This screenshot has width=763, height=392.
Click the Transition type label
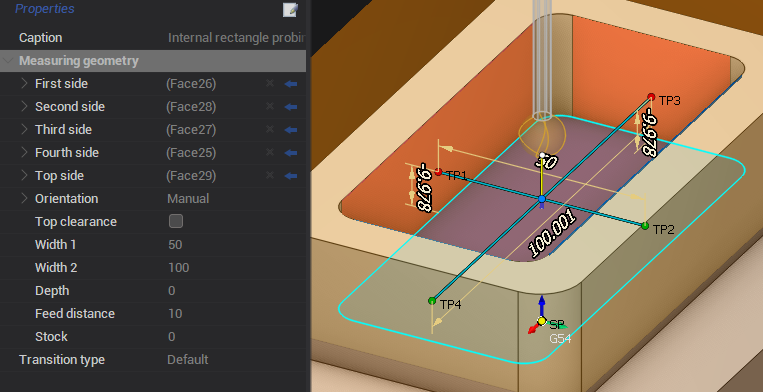click(x=62, y=360)
